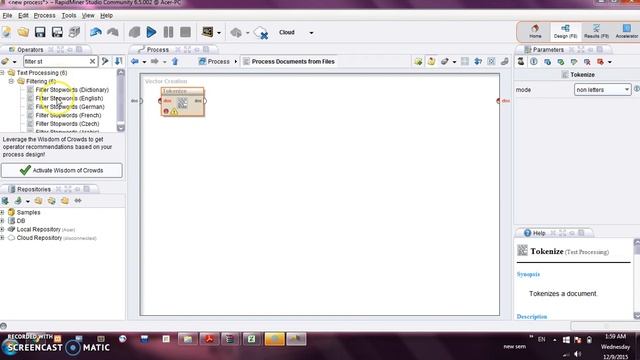Click the New Process toolbar icon

7,32
